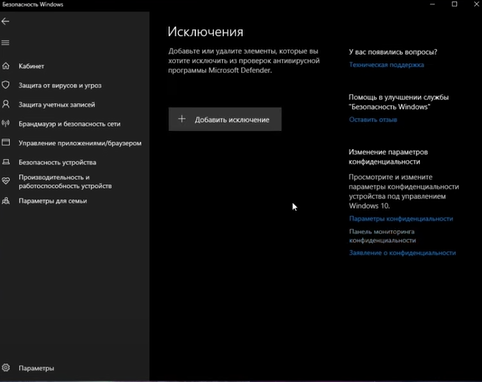Image resolution: width=482 pixels, height=382 pixels.
Task: Open Заявление о конфиденциальности link
Action: (x=402, y=253)
